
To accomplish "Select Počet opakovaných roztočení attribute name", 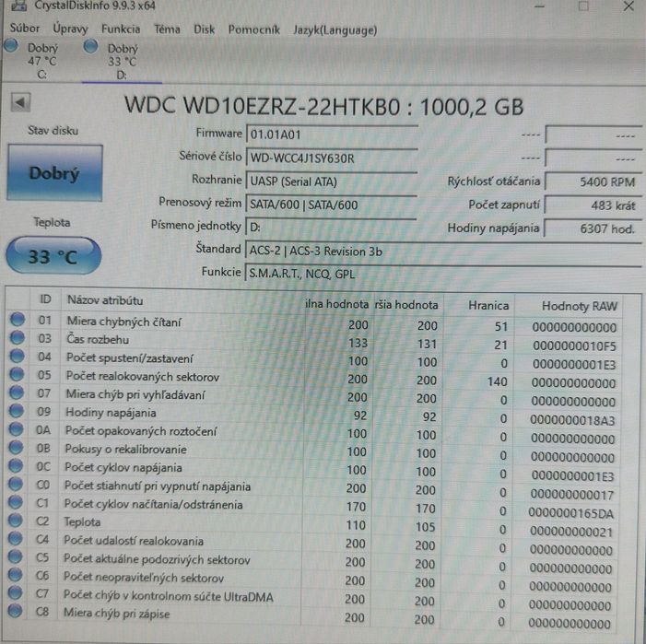I will coord(141,431).
